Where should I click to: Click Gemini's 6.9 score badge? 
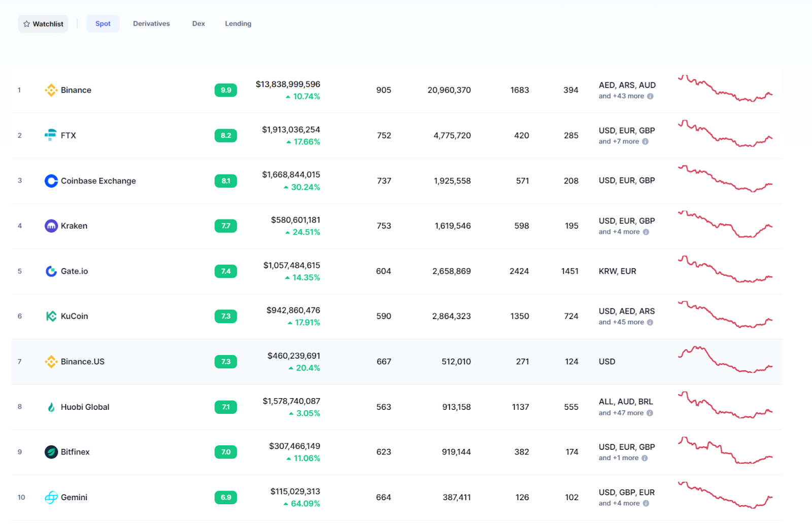coord(226,498)
